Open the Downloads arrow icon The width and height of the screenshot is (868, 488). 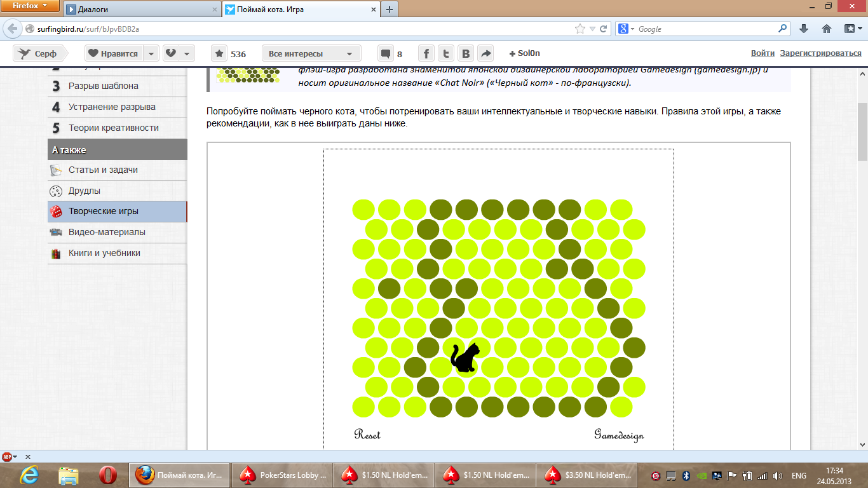tap(804, 29)
